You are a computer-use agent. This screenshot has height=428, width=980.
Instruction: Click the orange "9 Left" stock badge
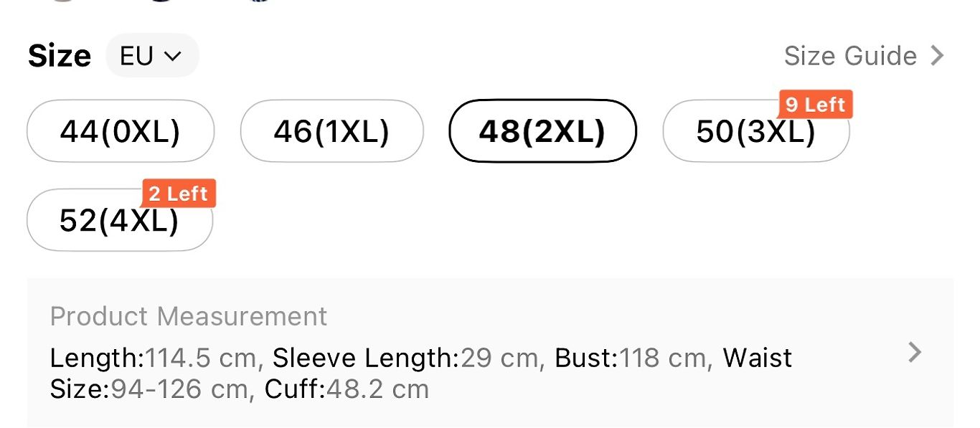(816, 105)
